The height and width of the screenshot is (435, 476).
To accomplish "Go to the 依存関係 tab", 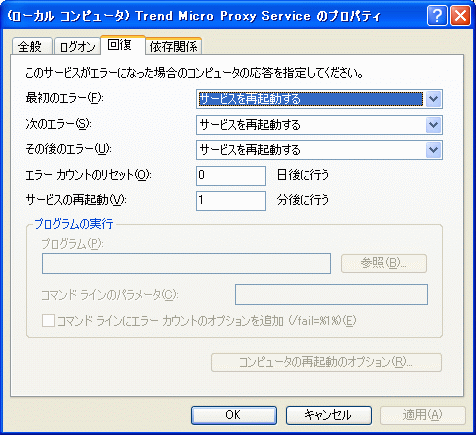I will click(173, 46).
